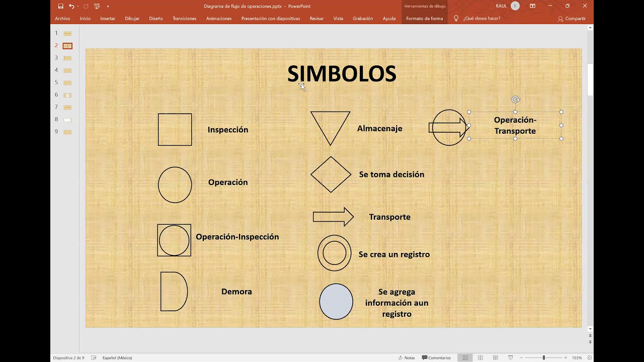Click the SIMBOLOS slide title
Image resolution: width=644 pixels, height=362 pixels.
click(x=342, y=74)
